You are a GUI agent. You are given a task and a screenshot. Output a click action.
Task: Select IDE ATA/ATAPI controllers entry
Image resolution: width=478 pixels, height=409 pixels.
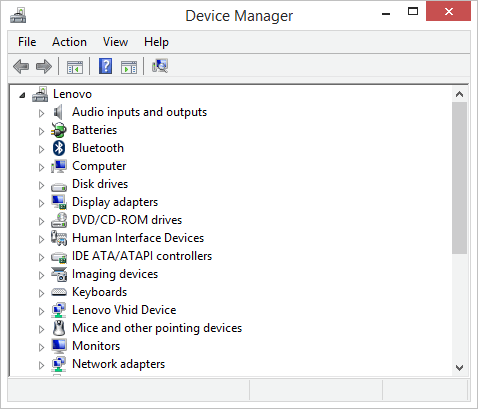(x=142, y=256)
